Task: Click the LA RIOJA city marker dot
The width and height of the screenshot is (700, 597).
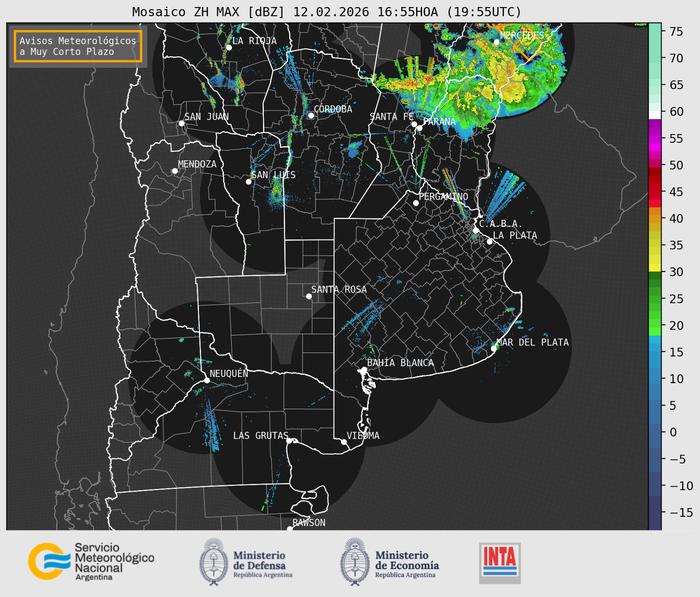Action: (229, 48)
